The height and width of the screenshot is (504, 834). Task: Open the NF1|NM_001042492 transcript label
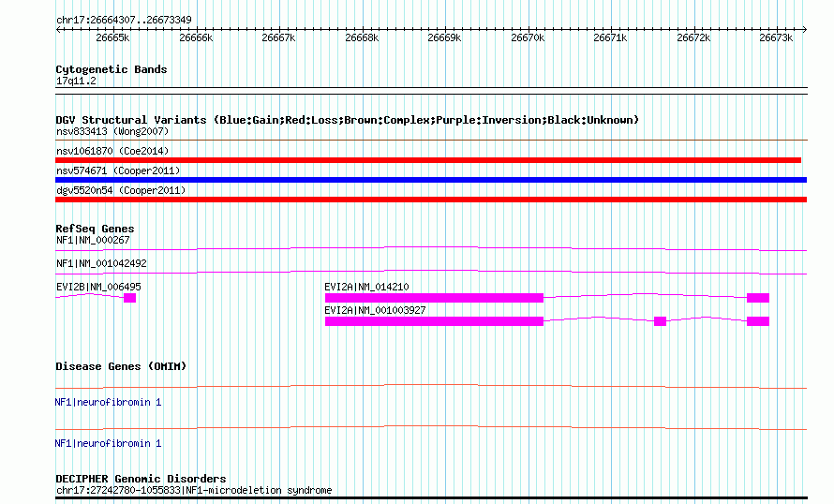click(101, 263)
